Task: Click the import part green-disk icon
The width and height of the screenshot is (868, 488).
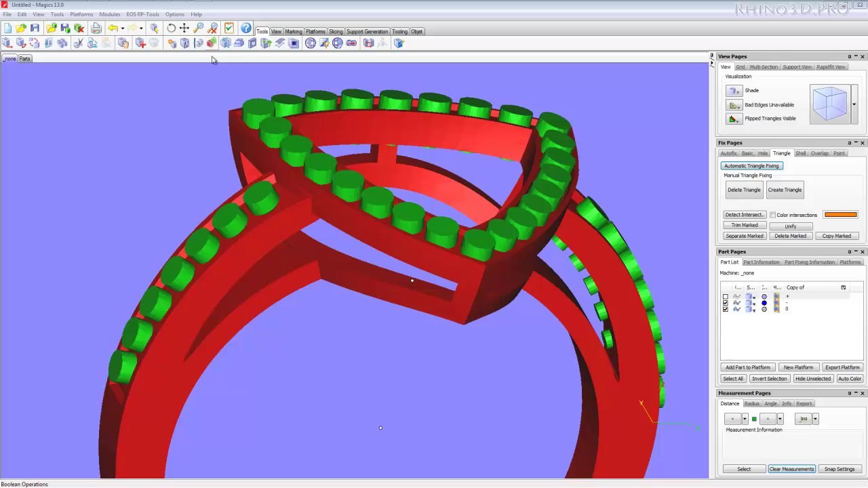Action: (x=64, y=28)
